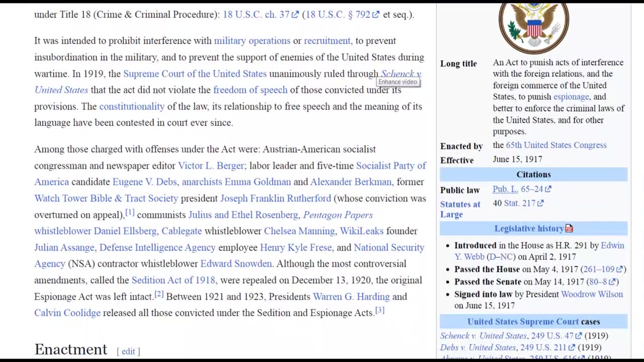644x362 pixels.
Task: Open Calvin Coolidge link
Action: (67, 313)
